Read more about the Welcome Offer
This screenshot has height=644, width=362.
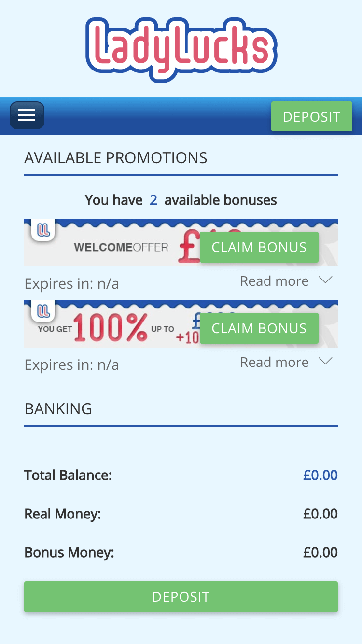tap(274, 281)
